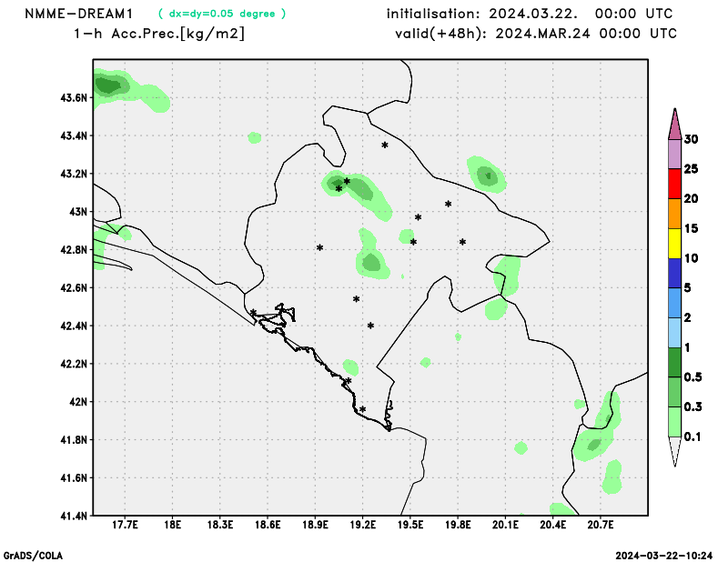
Task: Pick the 42.4N latitude label
Action: (x=74, y=326)
